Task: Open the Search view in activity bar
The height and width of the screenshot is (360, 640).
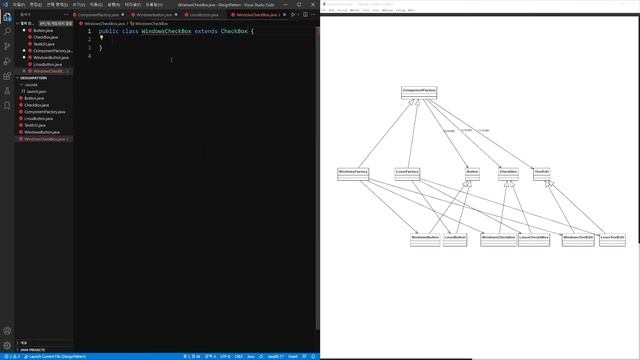Action: point(7,31)
